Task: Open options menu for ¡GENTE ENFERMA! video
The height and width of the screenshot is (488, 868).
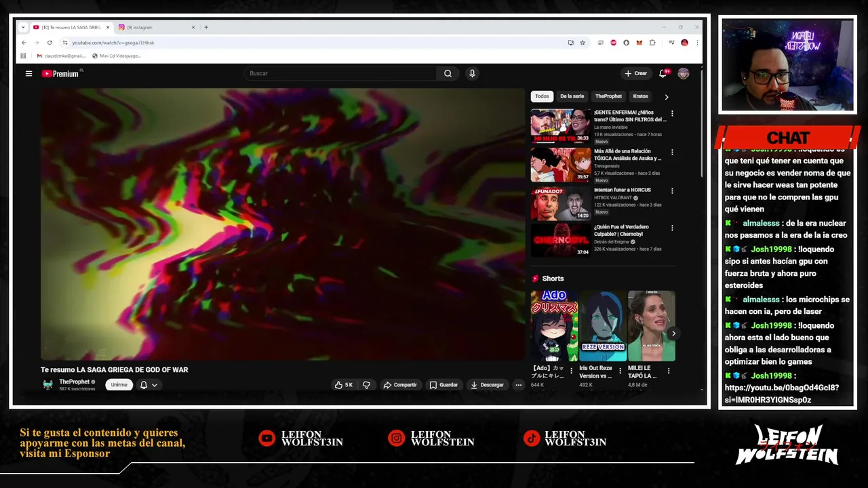Action: click(672, 114)
